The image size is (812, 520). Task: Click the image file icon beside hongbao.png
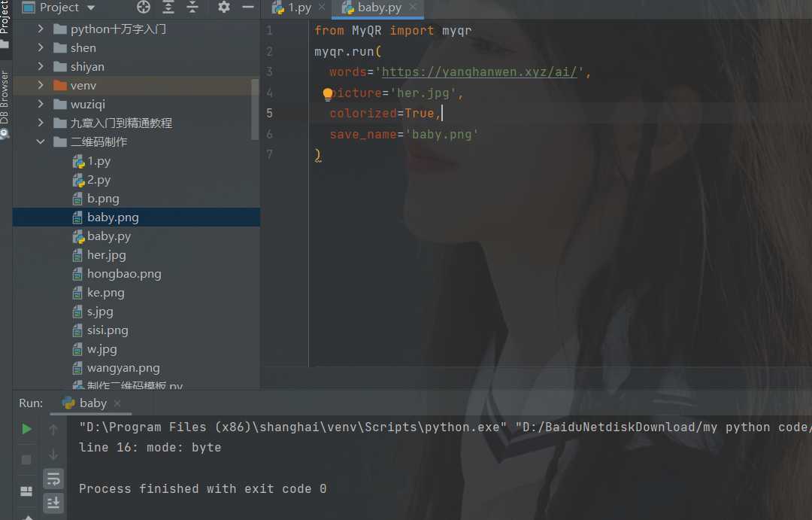pyautogui.click(x=77, y=274)
